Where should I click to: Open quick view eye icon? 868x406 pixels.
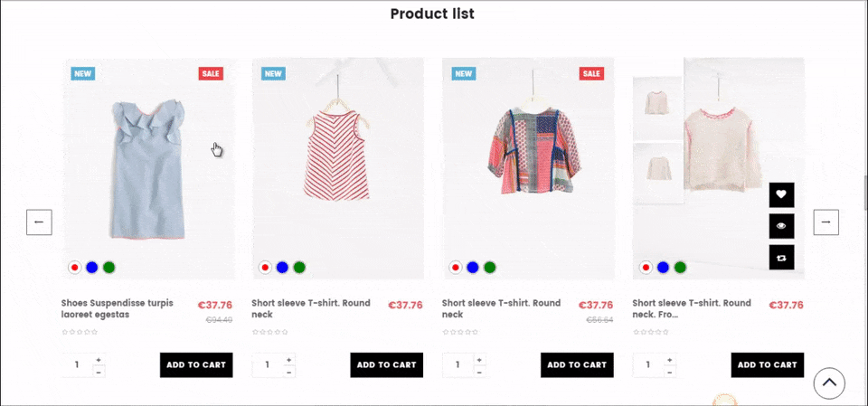781,226
